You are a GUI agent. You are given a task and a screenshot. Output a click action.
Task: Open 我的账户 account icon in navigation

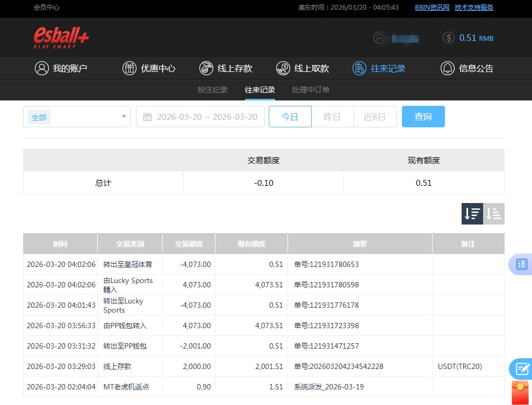[x=42, y=68]
